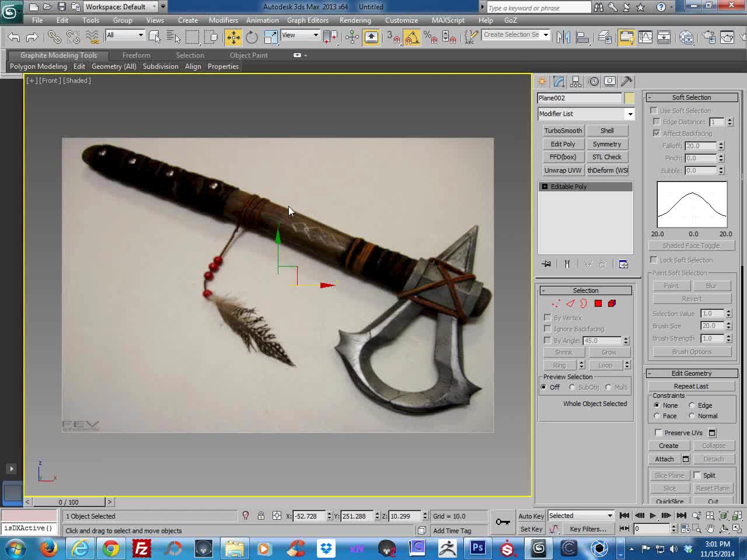Select the Edge constraint radio button

pos(692,405)
